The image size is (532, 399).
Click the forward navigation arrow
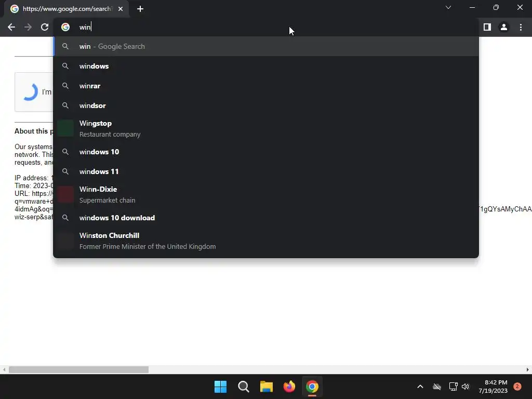pyautogui.click(x=28, y=27)
